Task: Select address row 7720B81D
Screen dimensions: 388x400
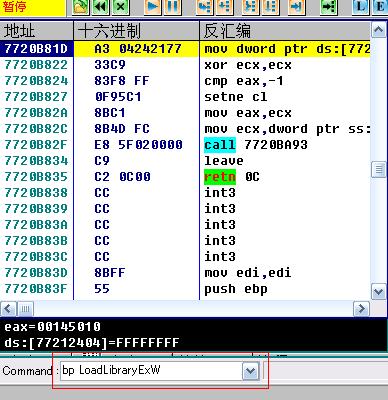Action: (36, 49)
